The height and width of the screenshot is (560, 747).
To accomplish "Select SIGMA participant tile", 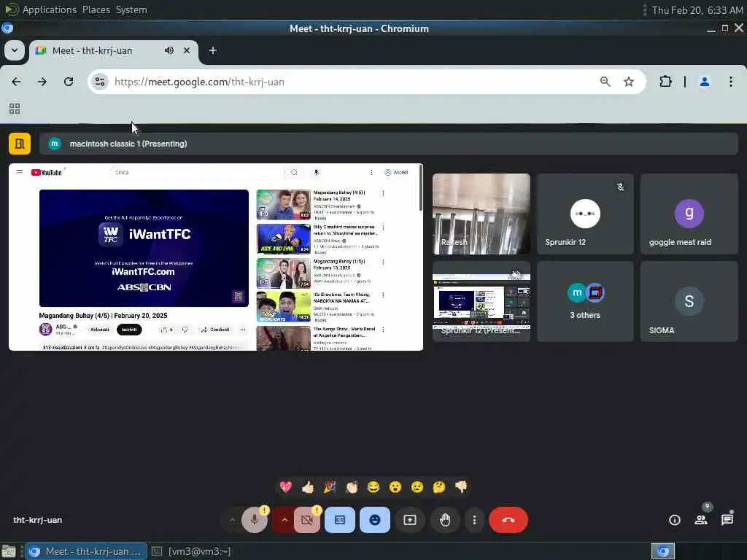I will pyautogui.click(x=689, y=301).
